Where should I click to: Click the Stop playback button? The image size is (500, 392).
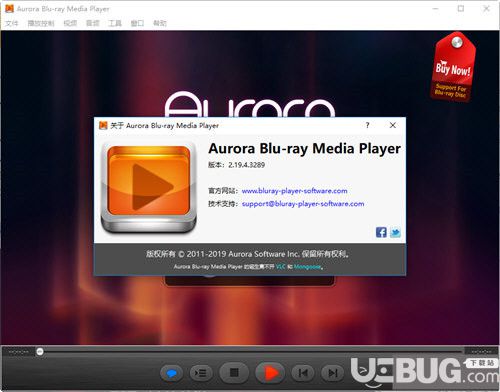pyautogui.click(x=234, y=372)
